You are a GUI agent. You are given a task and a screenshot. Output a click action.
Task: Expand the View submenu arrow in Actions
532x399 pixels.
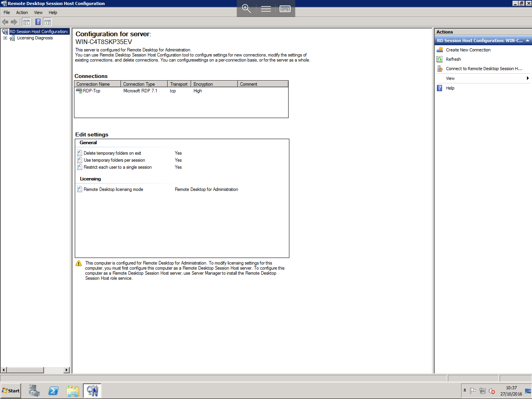(528, 78)
